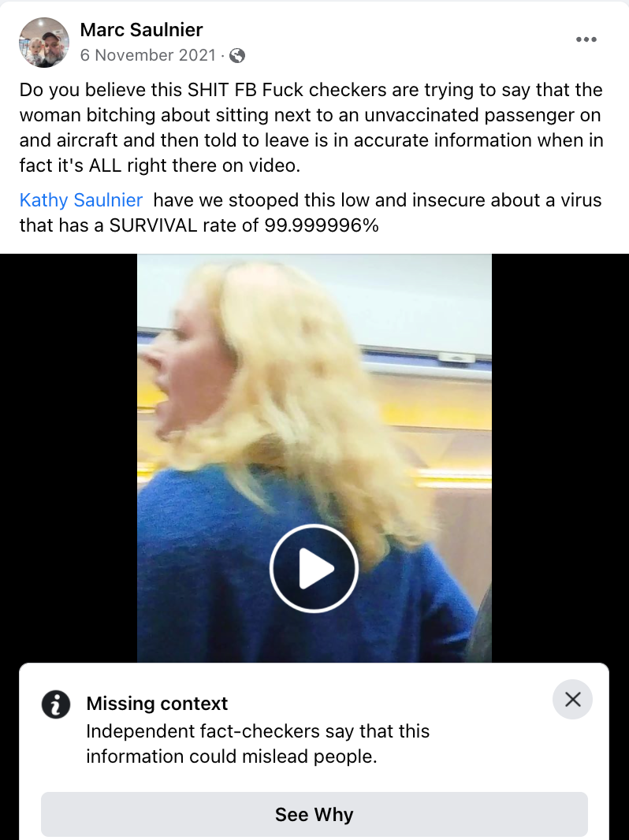Click the See Why button
This screenshot has width=629, height=840.
tap(314, 814)
